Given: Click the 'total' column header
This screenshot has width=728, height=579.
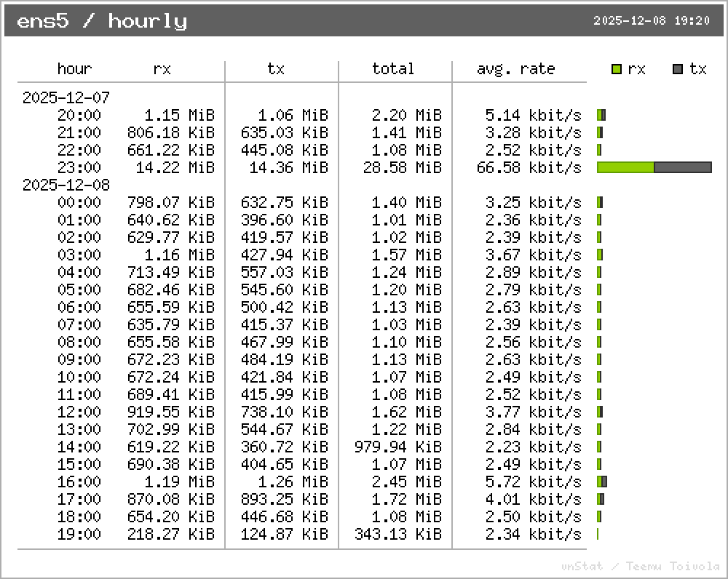Looking at the screenshot, I should 393,69.
